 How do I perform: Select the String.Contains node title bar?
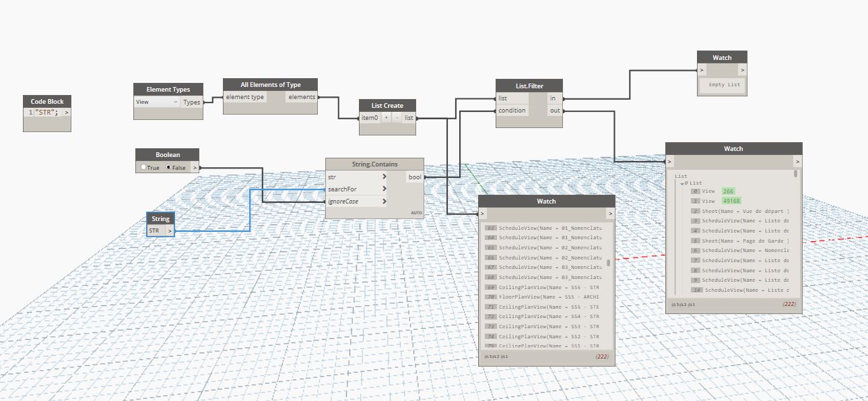click(374, 164)
